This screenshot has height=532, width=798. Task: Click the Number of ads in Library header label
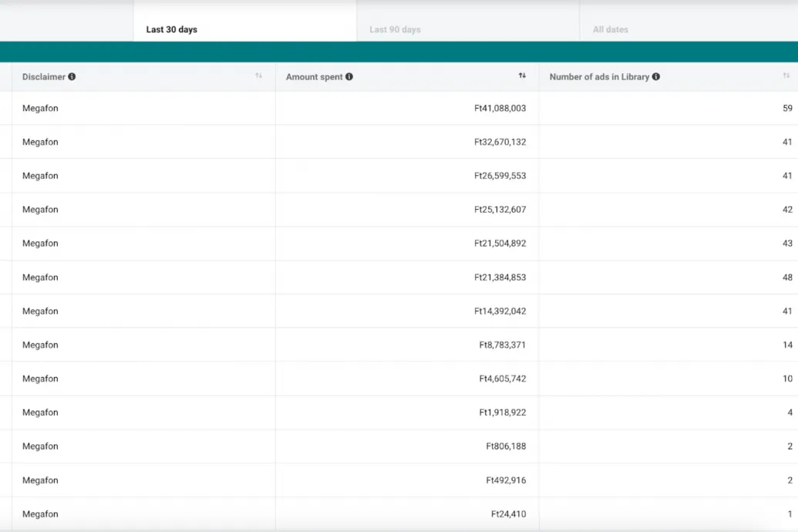(599, 77)
